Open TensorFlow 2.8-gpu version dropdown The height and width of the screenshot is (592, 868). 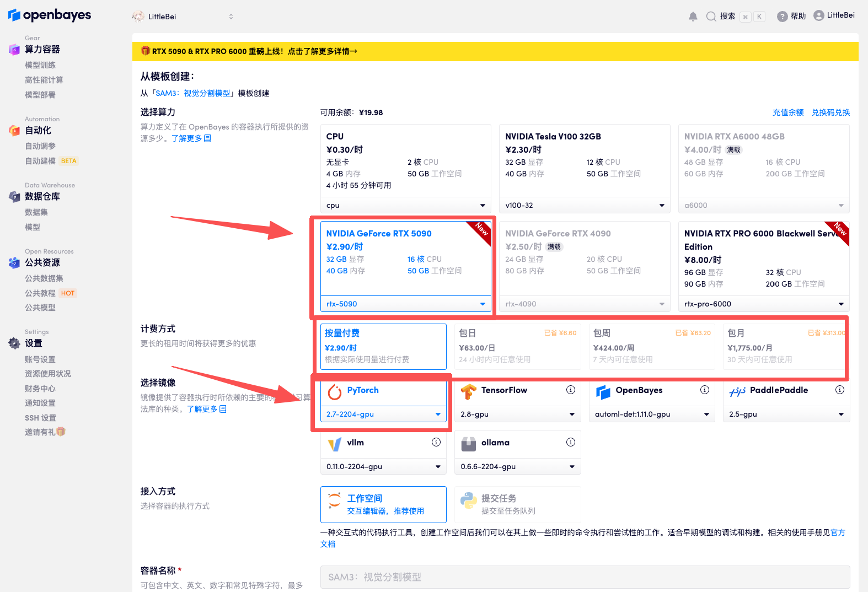click(x=518, y=414)
